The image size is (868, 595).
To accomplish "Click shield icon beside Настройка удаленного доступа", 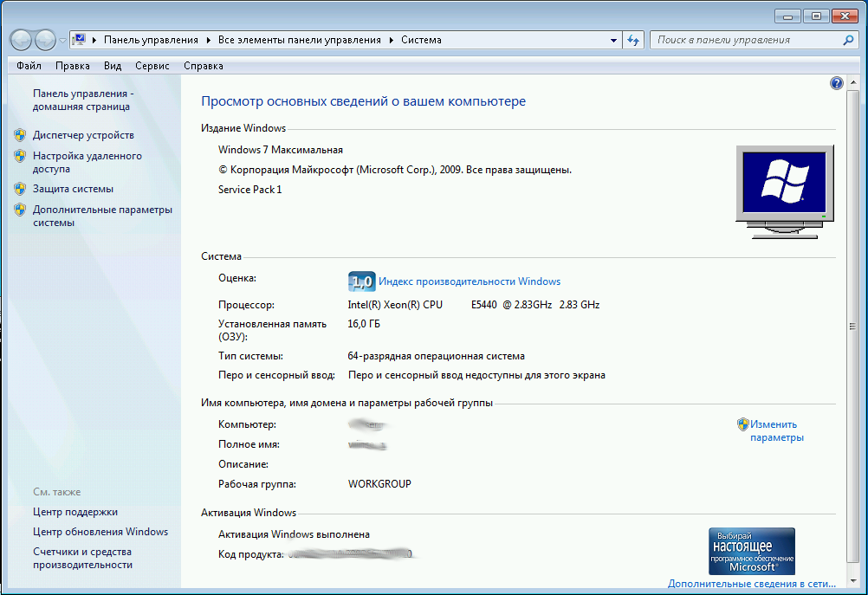I will [x=20, y=156].
